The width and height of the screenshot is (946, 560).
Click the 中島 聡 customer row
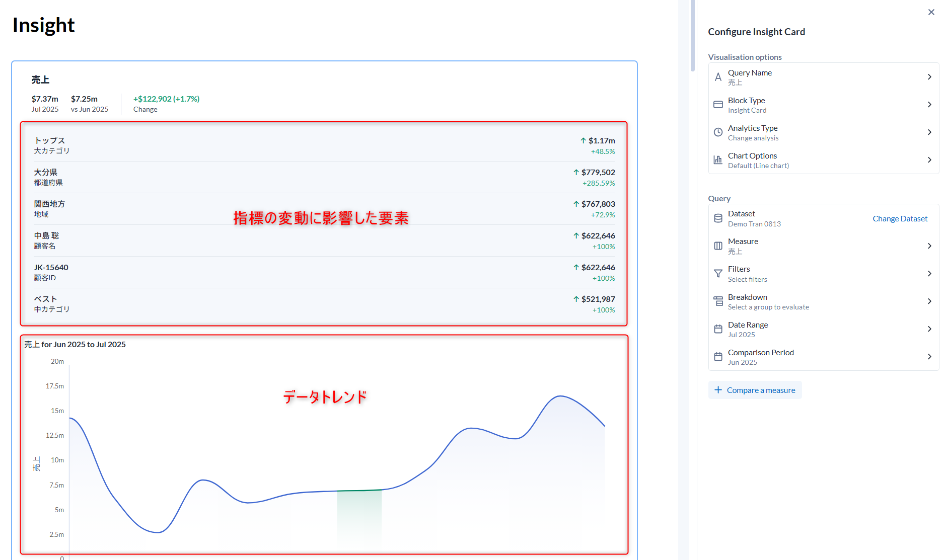(324, 241)
